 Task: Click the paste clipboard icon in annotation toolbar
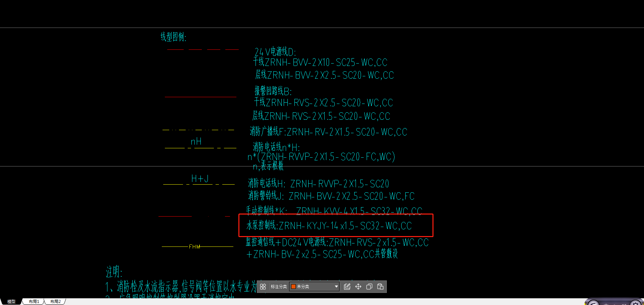click(380, 287)
